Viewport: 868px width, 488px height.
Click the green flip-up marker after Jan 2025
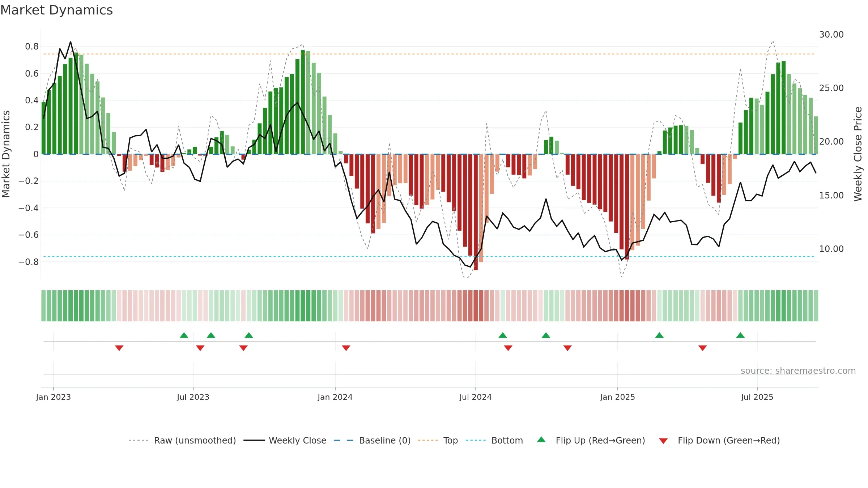659,335
